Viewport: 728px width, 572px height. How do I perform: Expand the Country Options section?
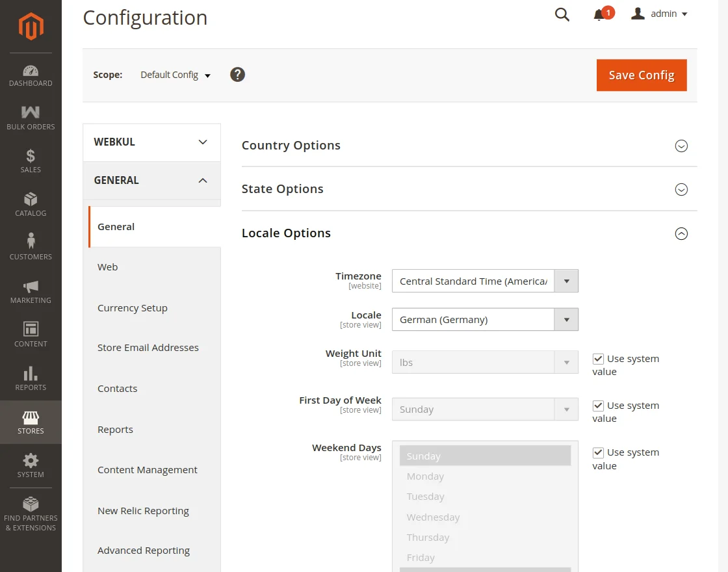[x=681, y=146]
